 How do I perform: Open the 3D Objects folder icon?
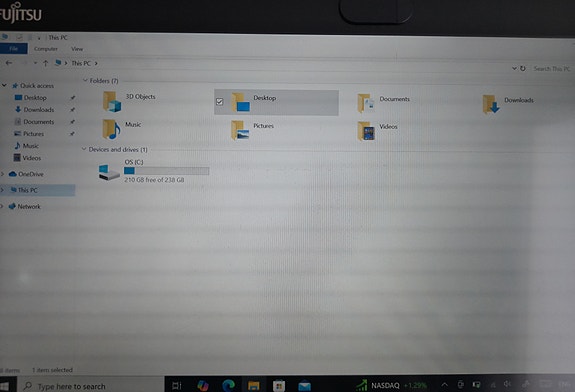(112, 101)
